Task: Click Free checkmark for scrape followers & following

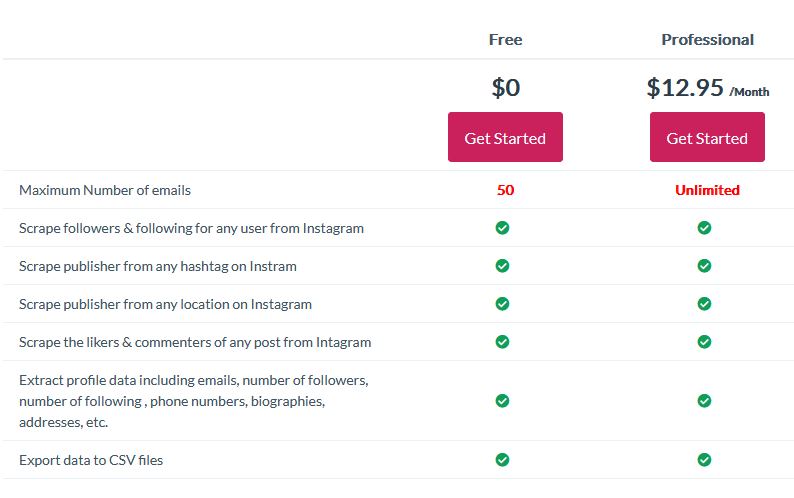Action: (x=502, y=228)
